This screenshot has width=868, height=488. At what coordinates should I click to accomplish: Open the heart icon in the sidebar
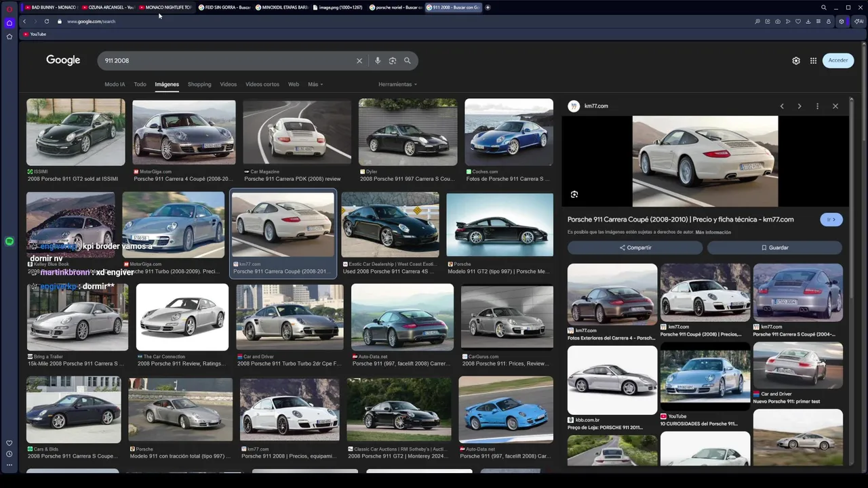[x=9, y=443]
